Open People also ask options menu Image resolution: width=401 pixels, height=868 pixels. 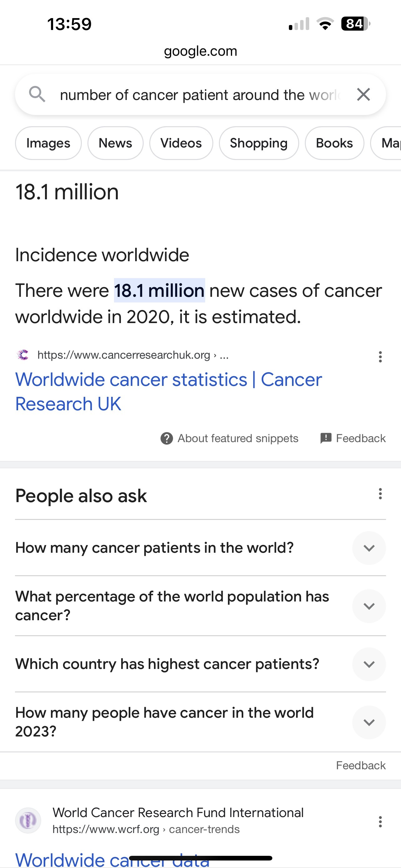380,494
